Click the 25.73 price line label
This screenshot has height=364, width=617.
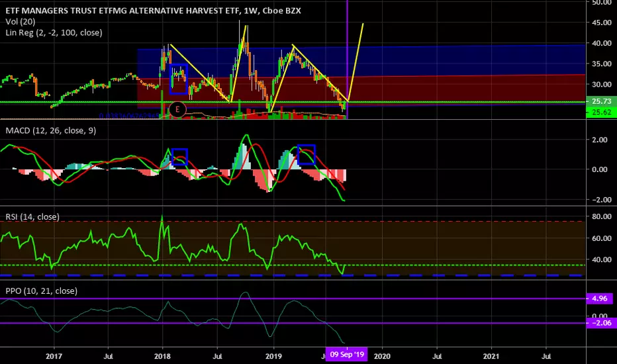pyautogui.click(x=601, y=101)
